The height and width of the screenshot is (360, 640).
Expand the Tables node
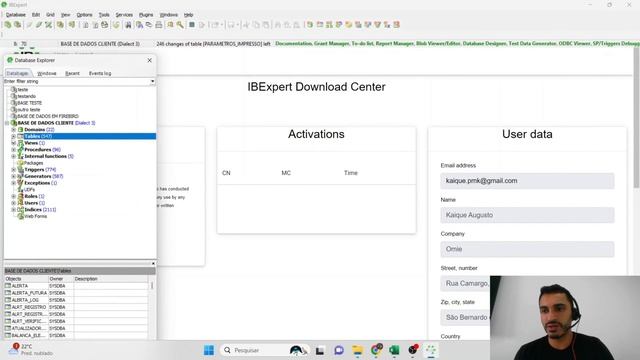pos(13,136)
